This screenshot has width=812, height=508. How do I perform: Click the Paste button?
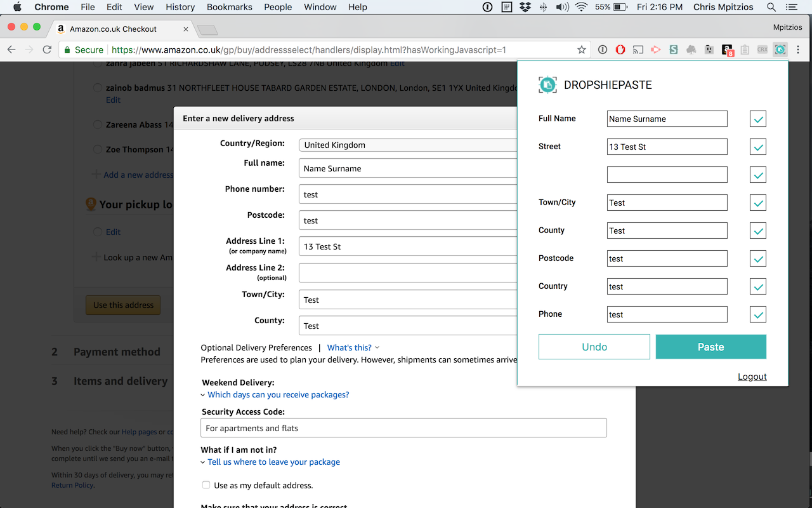coord(710,347)
